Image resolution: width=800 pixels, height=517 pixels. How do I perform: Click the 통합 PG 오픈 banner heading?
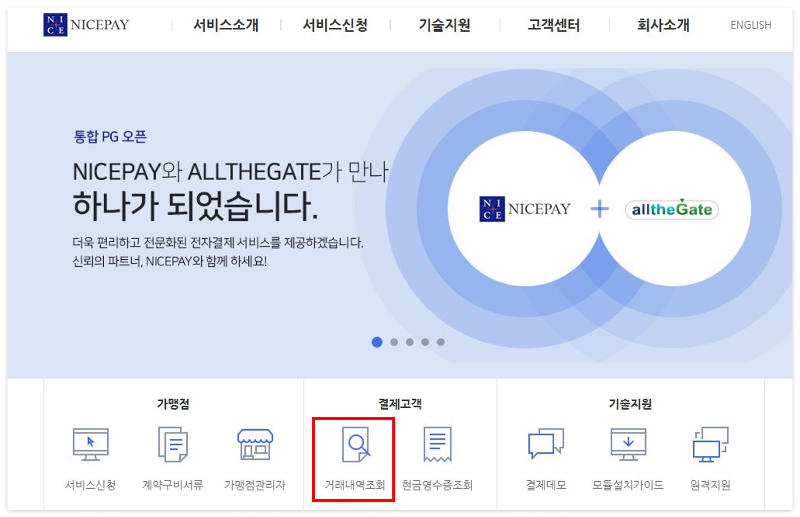pos(110,137)
